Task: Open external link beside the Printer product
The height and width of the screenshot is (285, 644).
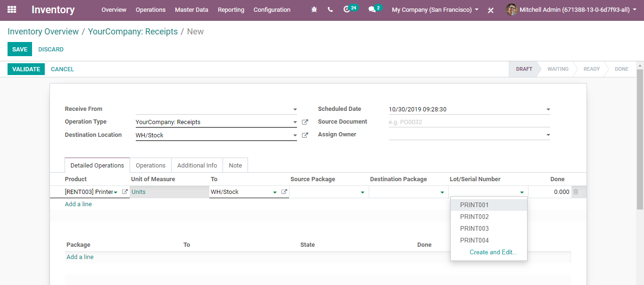Action: click(x=125, y=192)
